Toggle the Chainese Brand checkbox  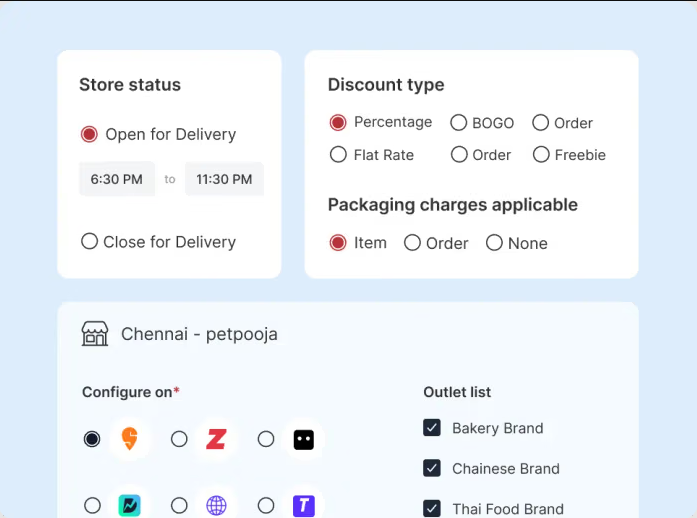(432, 468)
